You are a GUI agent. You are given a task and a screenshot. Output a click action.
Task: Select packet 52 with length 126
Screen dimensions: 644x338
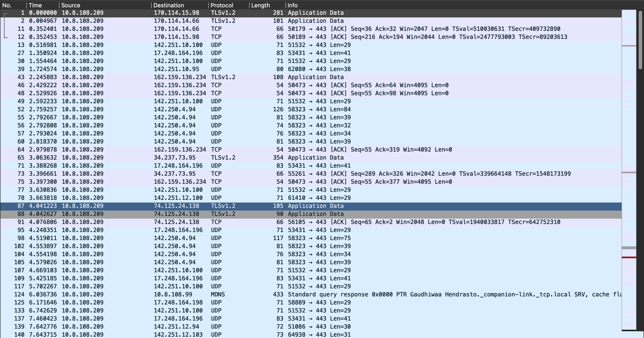click(278, 110)
